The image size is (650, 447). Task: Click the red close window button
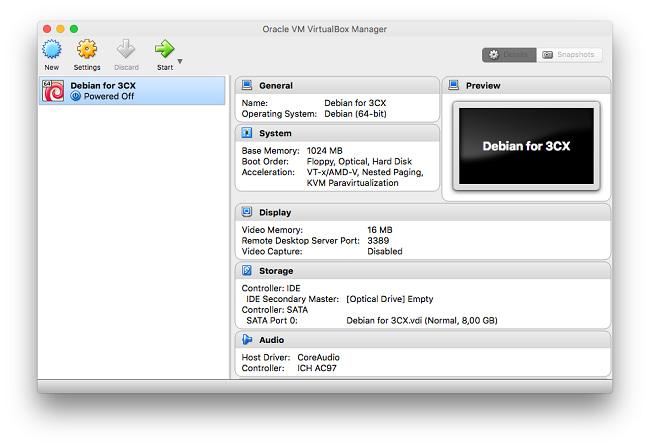point(47,29)
